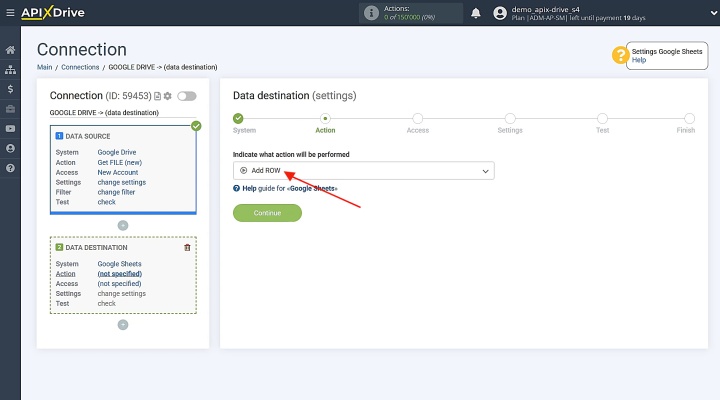The width and height of the screenshot is (720, 400).
Task: Go to Connections breadcrumb
Action: 80,67
